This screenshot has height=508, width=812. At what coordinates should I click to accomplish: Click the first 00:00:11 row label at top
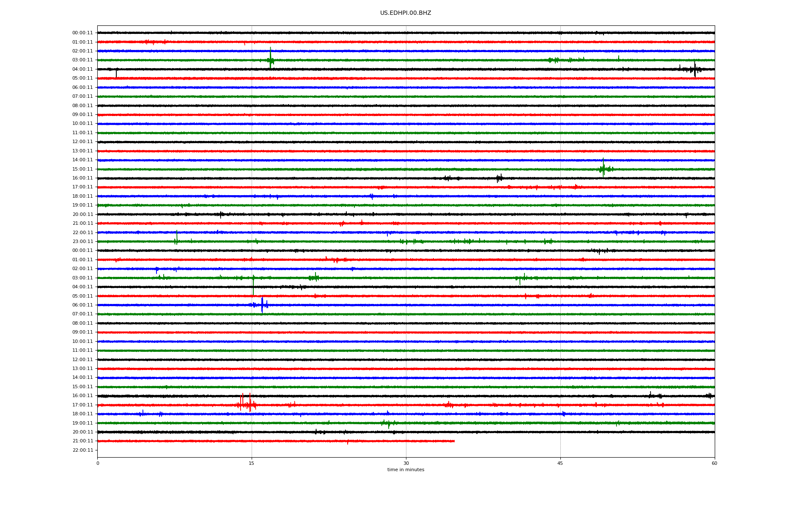pyautogui.click(x=82, y=33)
